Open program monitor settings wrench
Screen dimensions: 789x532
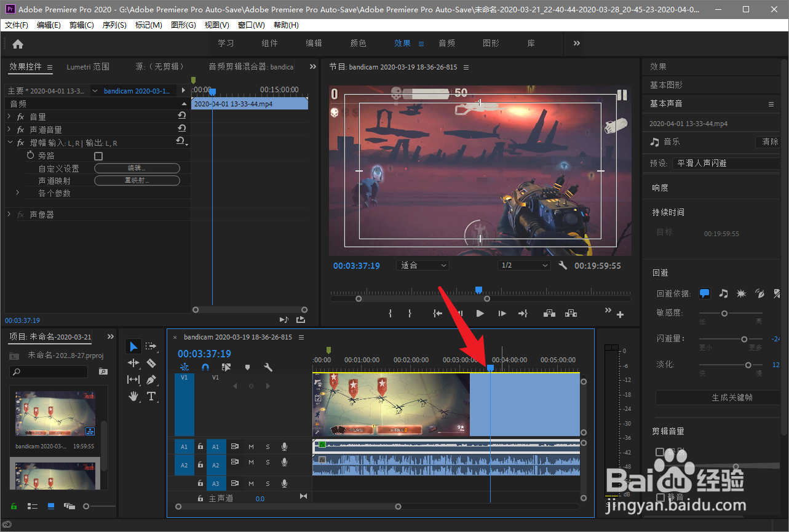tap(562, 266)
